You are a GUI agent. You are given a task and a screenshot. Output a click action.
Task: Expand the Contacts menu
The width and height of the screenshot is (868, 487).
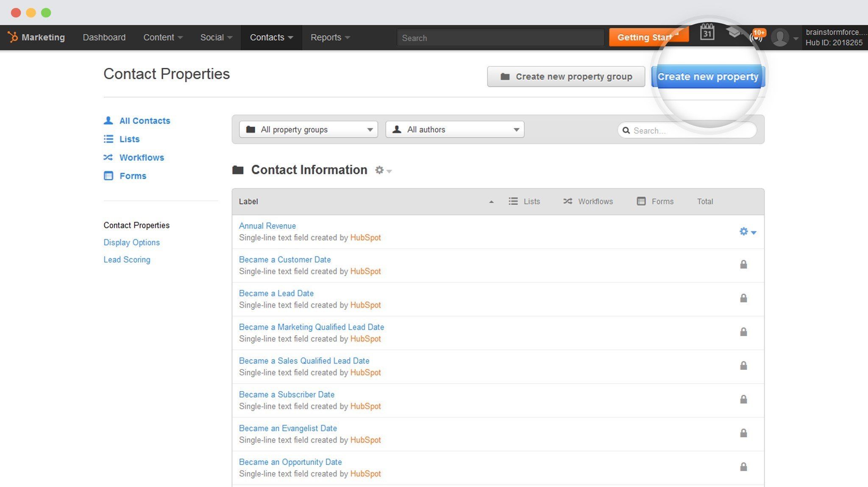[271, 37]
